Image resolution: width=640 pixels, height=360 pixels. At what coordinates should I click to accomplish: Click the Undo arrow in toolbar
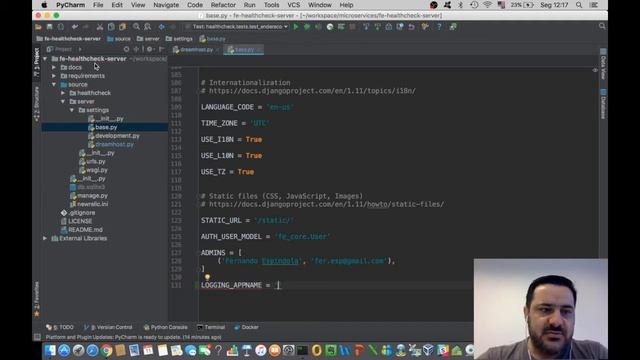pos(75,27)
